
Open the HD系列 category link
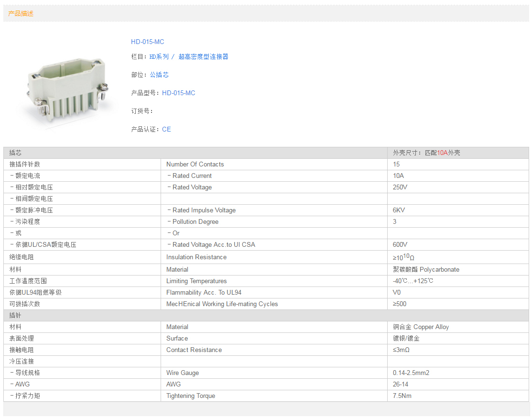(x=159, y=56)
